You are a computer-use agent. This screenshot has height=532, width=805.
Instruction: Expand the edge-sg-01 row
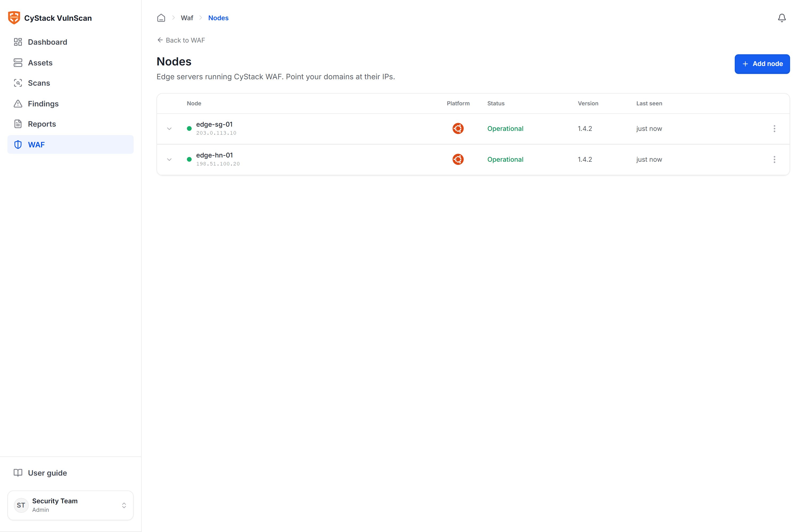[x=169, y=128]
